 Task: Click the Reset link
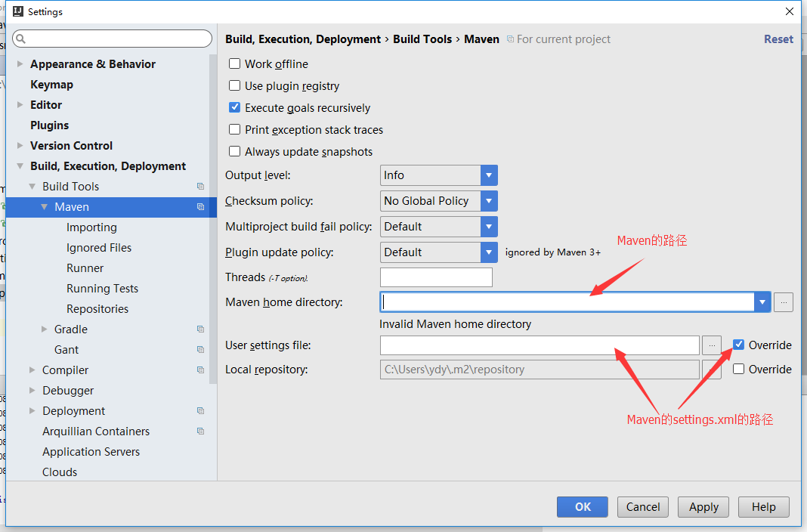coord(778,39)
